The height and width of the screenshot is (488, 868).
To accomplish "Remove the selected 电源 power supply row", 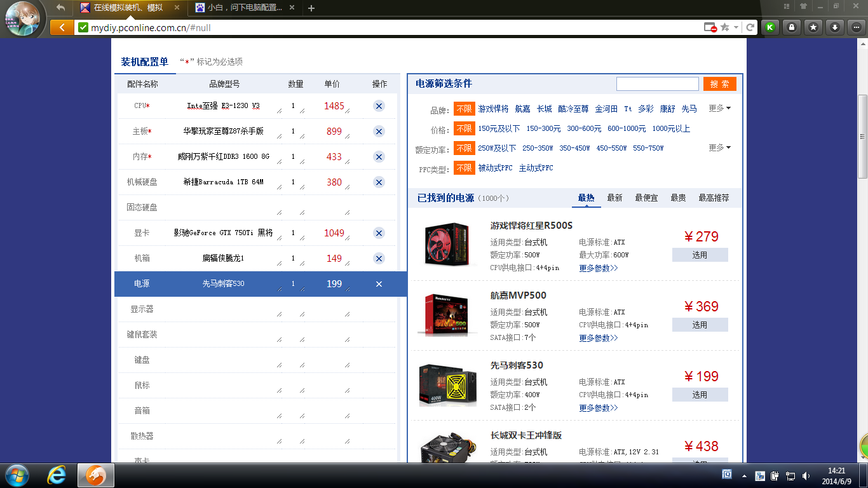I will (379, 284).
